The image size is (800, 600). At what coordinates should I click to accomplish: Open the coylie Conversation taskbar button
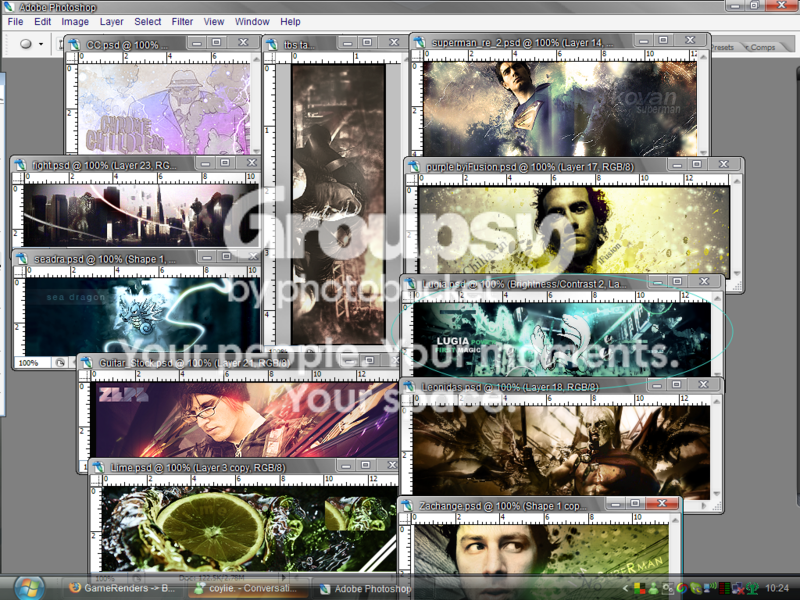(x=248, y=588)
